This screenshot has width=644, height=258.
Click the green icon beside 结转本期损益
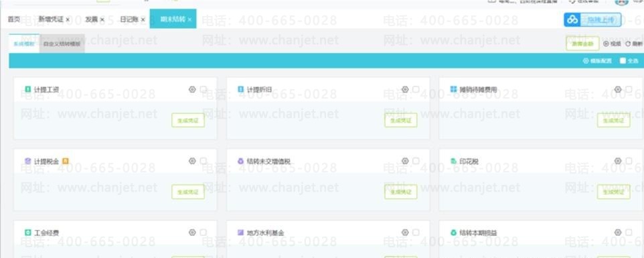(x=453, y=233)
